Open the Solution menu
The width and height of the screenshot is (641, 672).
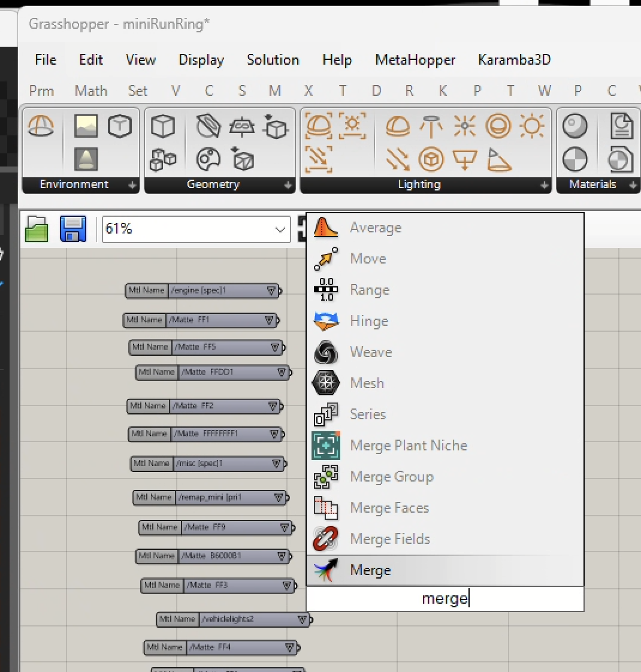point(273,59)
